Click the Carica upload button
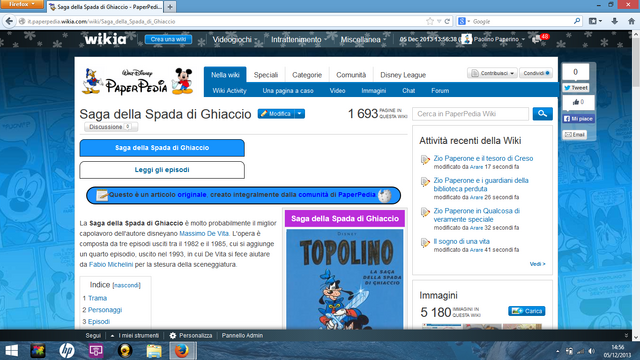 click(x=527, y=311)
